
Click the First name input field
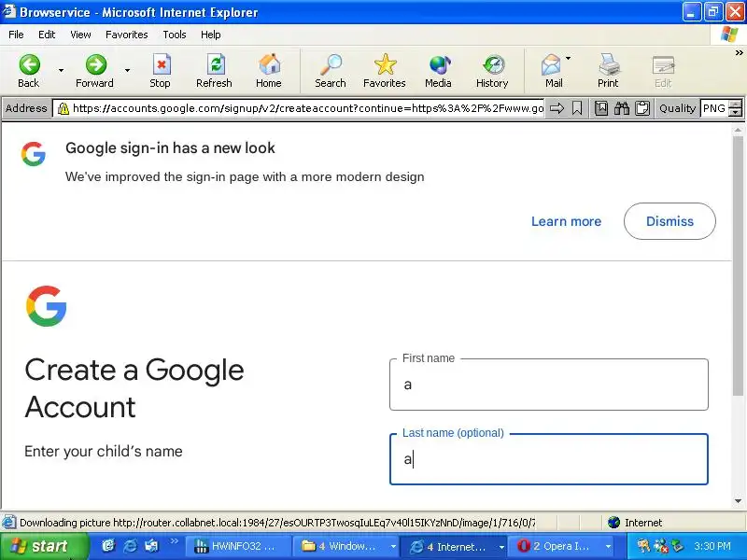point(549,385)
